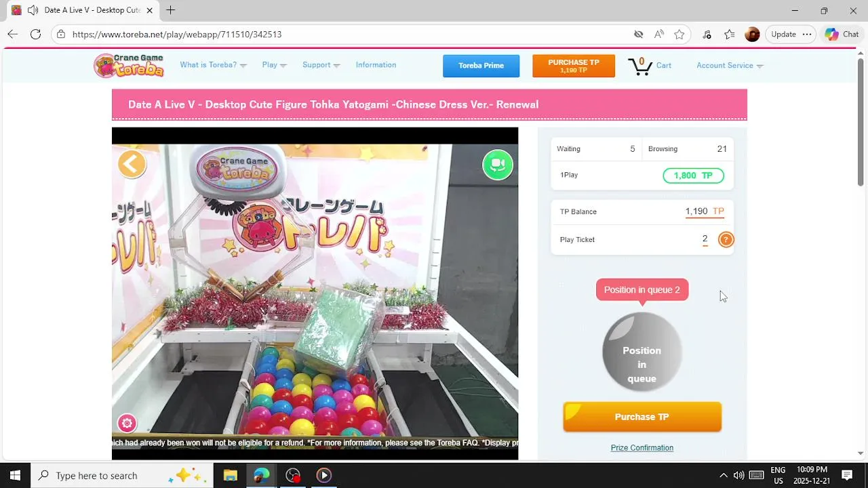The width and height of the screenshot is (868, 488).
Task: Click the browser back arrow
Action: click(x=12, y=34)
